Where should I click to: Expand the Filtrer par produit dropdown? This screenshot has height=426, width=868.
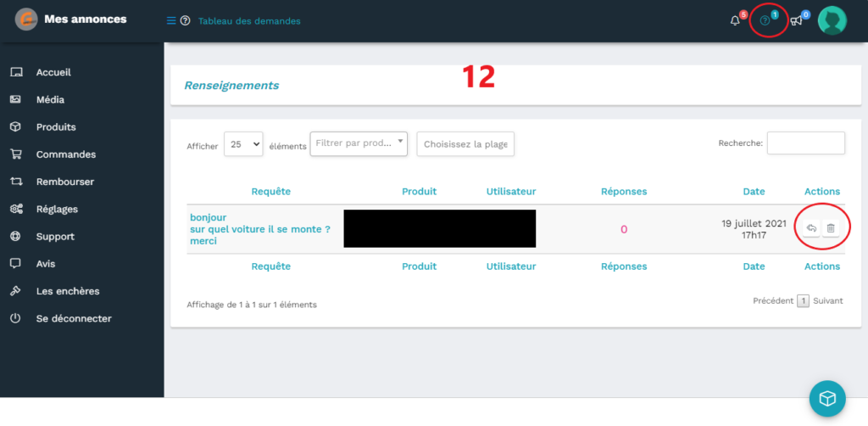[359, 143]
